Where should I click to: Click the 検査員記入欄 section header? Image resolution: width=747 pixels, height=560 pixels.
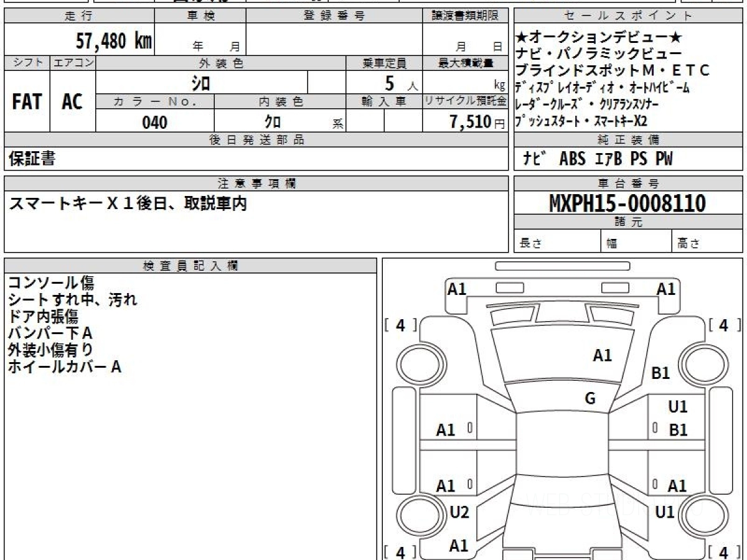[x=190, y=265]
